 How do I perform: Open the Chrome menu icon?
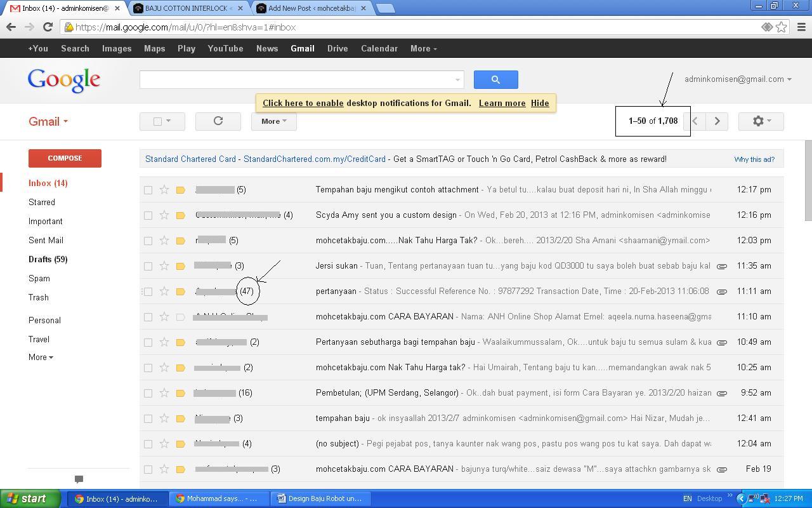click(801, 27)
